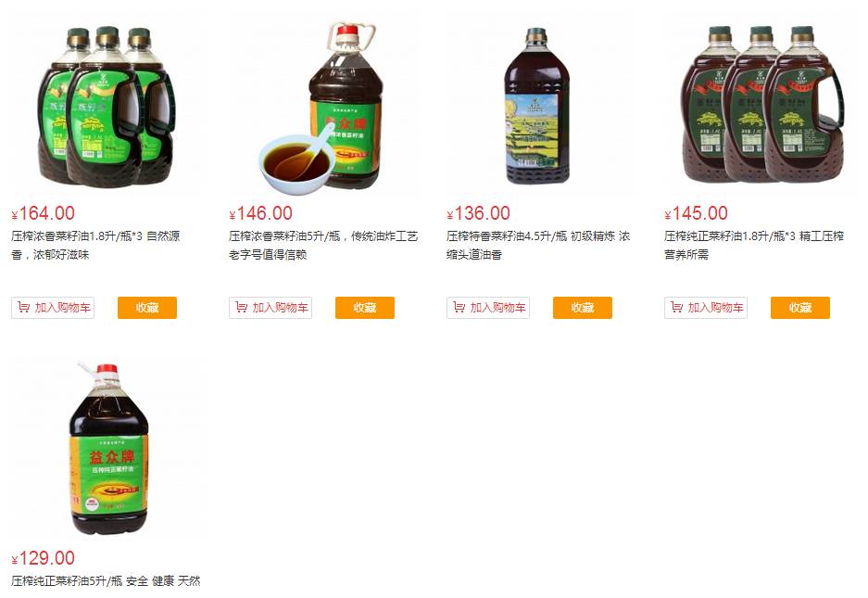The image size is (868, 598).
Task: Open image of three dark-green-label bottles
Action: tap(761, 106)
